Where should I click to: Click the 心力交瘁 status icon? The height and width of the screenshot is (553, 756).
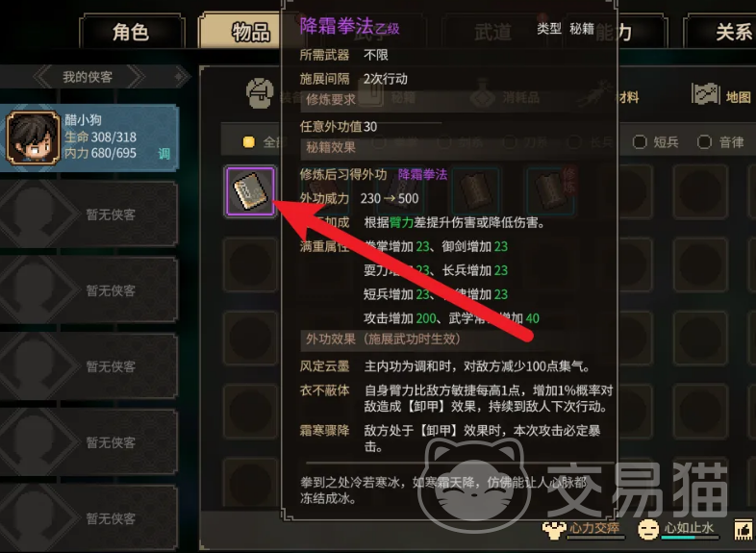[x=554, y=530]
